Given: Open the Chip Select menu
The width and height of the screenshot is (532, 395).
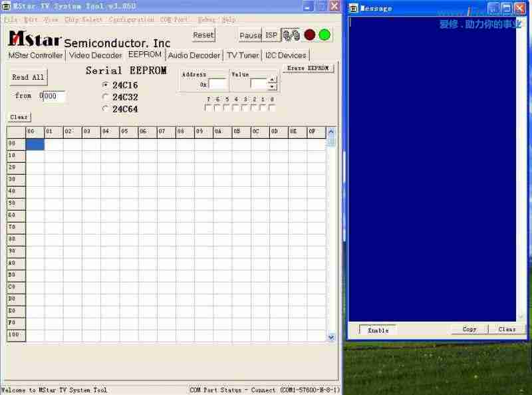Looking at the screenshot, I should click(84, 20).
